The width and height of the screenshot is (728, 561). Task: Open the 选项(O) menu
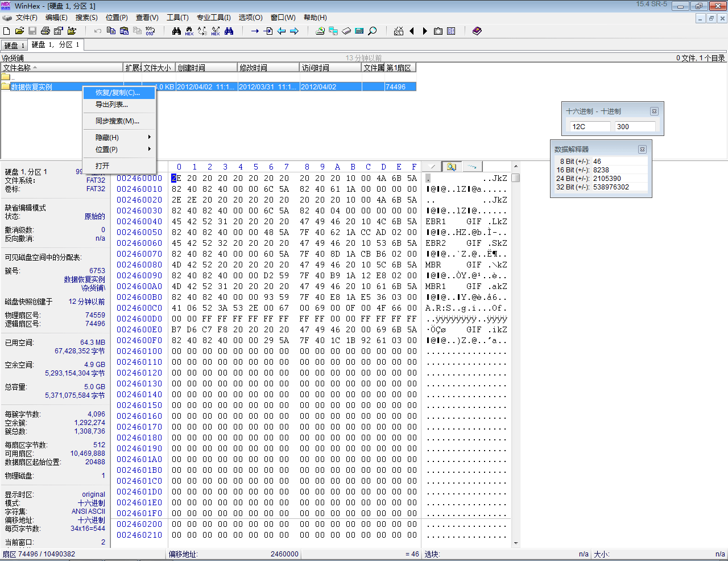coord(250,17)
